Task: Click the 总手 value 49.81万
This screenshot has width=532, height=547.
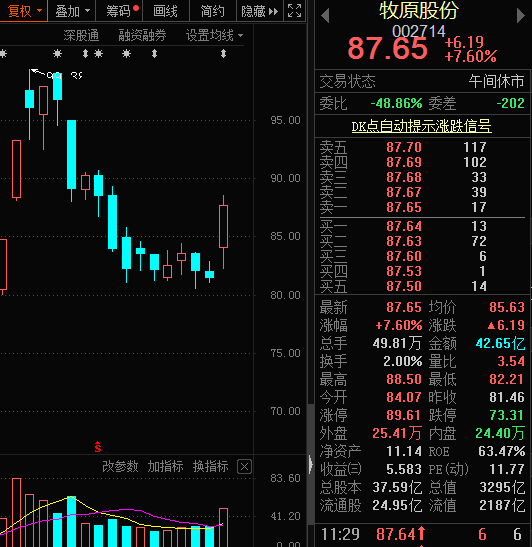Action: pyautogui.click(x=397, y=343)
